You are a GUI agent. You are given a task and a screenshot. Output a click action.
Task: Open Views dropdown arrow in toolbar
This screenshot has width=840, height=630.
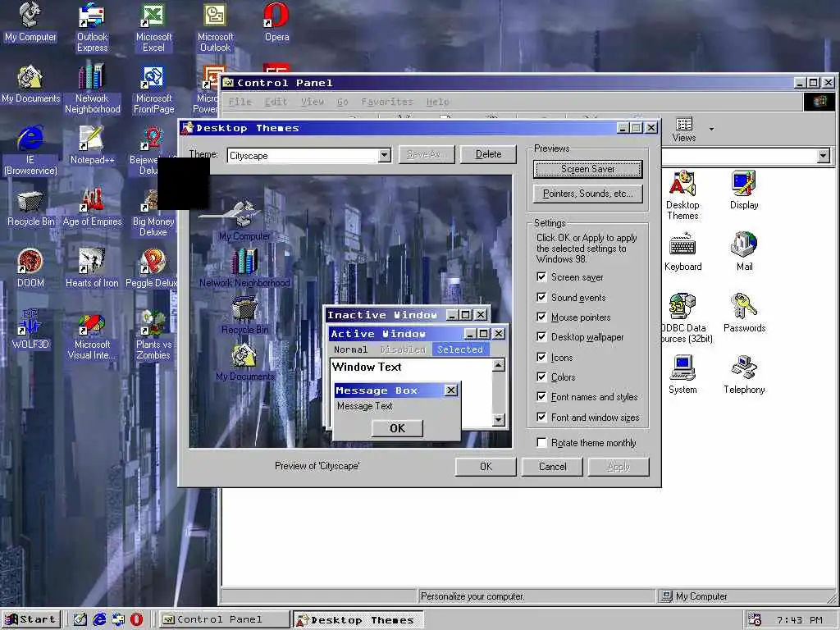[x=711, y=129]
